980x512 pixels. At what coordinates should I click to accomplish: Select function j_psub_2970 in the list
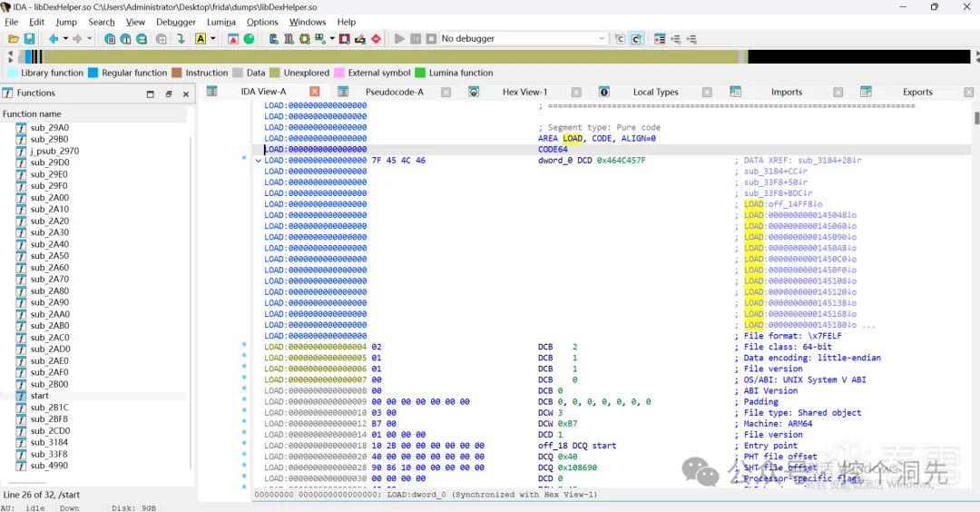(x=54, y=151)
